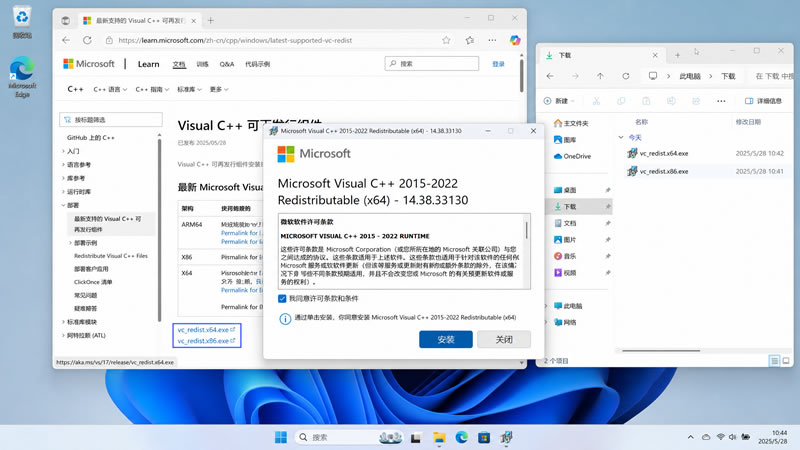Expand the 更多 dropdown
Viewport: 800px width, 450px height.
[219, 89]
